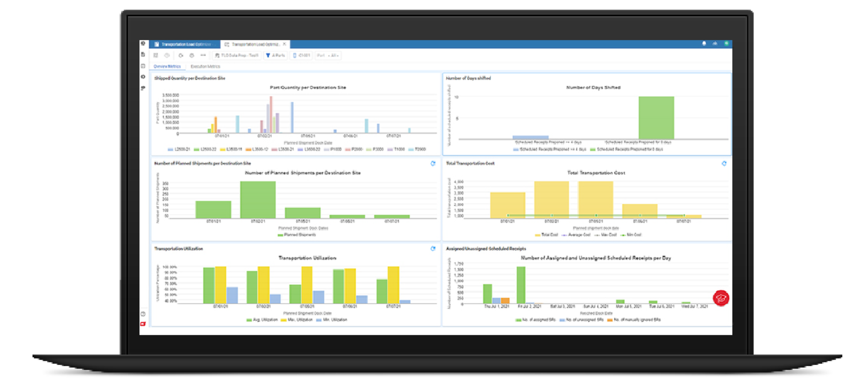Click the tallest green Planned Shipments bar 07/02/21
This screenshot has width=868, height=382.
tap(258, 200)
